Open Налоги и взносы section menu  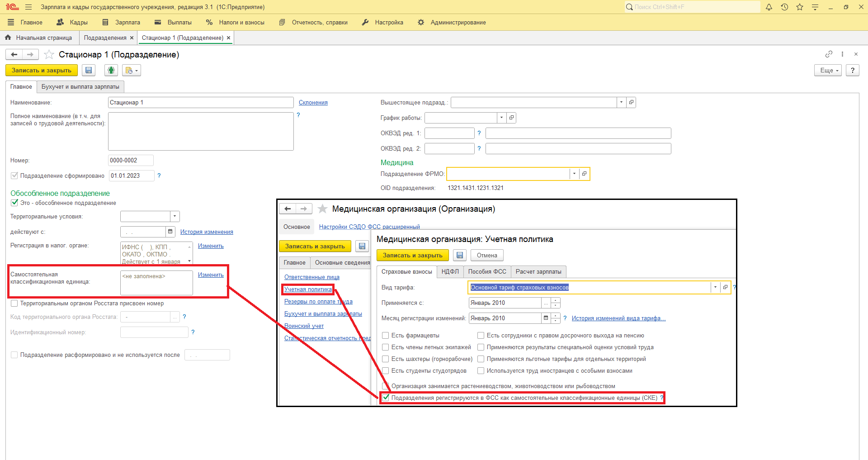235,22
